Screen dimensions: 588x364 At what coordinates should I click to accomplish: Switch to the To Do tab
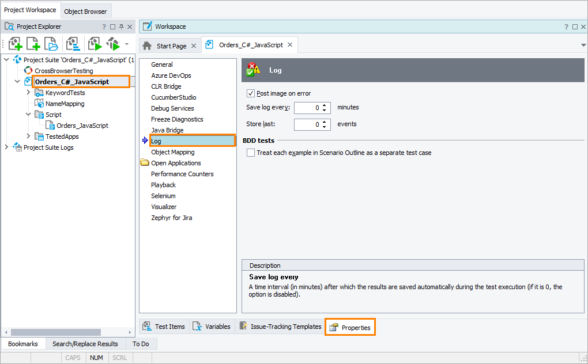(x=141, y=344)
